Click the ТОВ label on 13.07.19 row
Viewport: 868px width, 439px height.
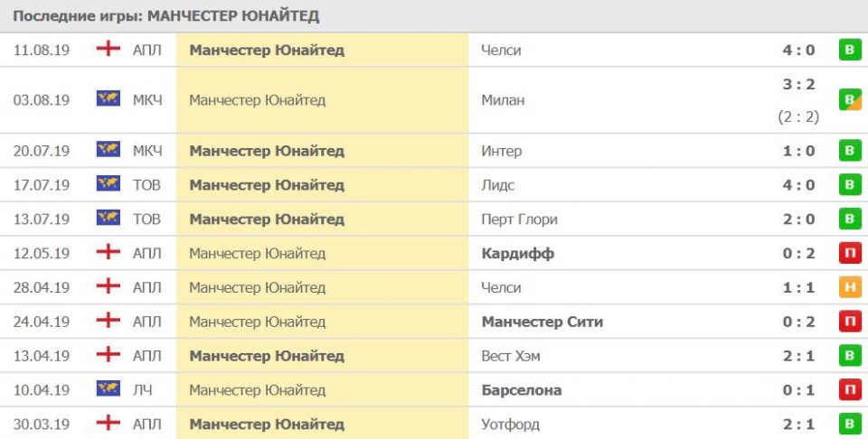point(146,219)
